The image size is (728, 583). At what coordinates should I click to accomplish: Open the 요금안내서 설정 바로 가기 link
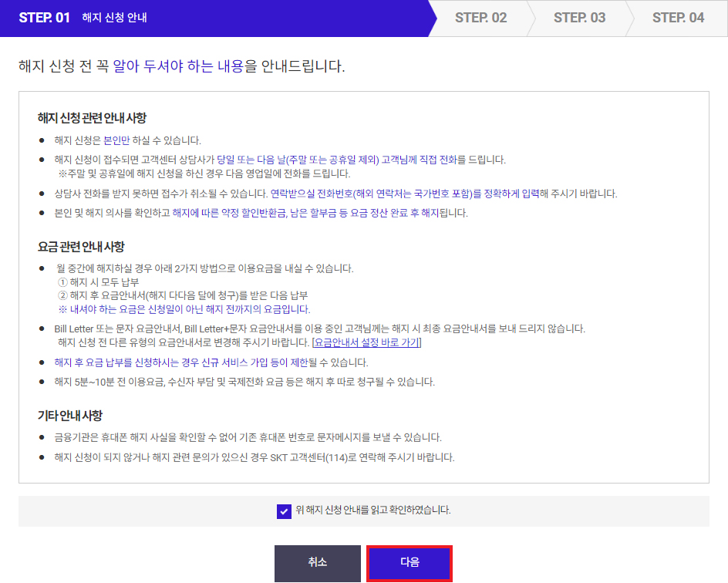click(367, 342)
